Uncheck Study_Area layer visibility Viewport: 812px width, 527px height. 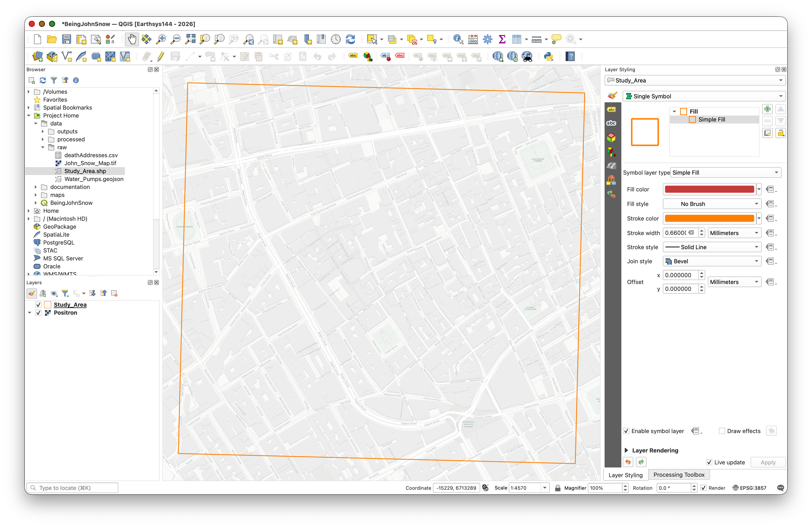[x=39, y=305]
